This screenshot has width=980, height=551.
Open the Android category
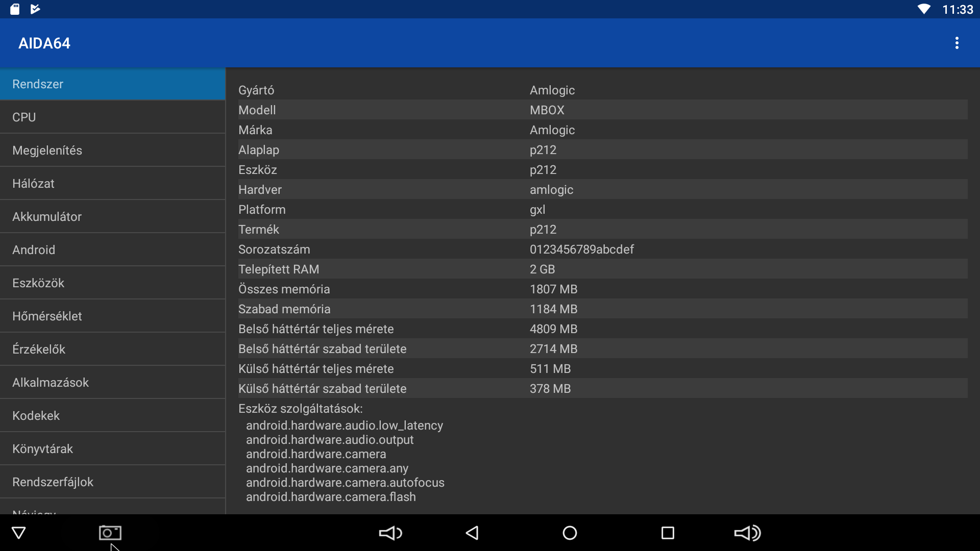[x=113, y=250]
